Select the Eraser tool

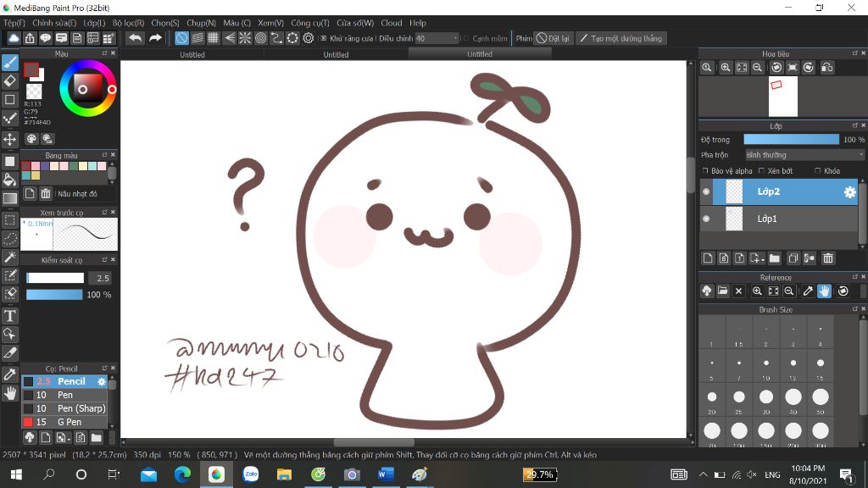click(10, 81)
